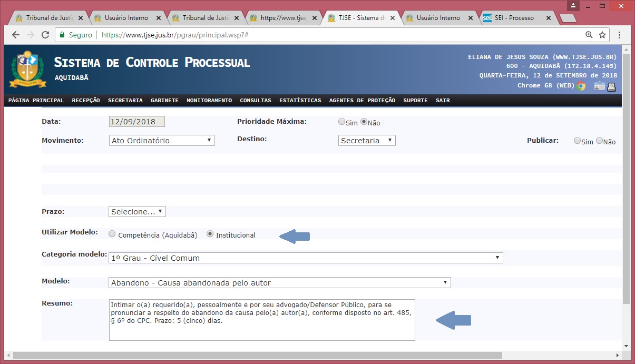This screenshot has width=635, height=364.
Task: Expand the Prazo Selecione dropdown
Action: tap(137, 212)
